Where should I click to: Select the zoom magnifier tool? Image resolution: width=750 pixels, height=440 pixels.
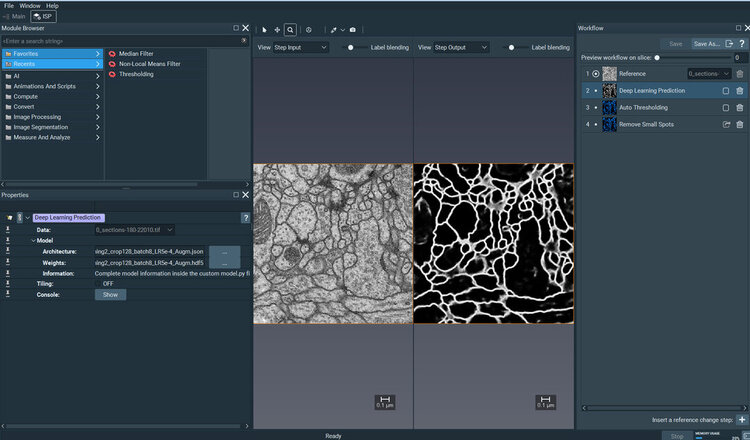[290, 30]
